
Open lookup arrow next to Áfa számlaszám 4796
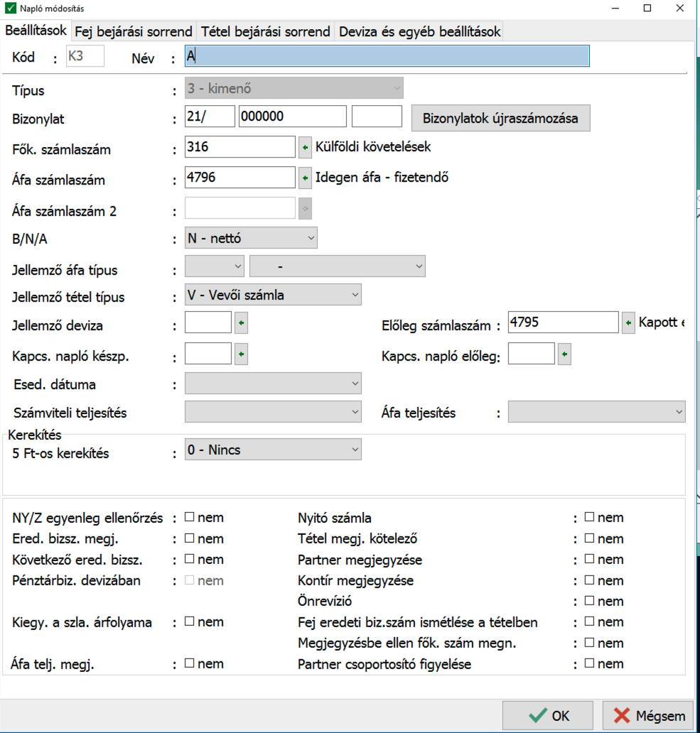(306, 178)
